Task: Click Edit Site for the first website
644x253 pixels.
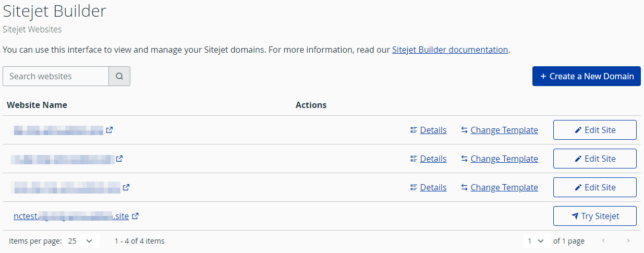Action: coord(595,130)
